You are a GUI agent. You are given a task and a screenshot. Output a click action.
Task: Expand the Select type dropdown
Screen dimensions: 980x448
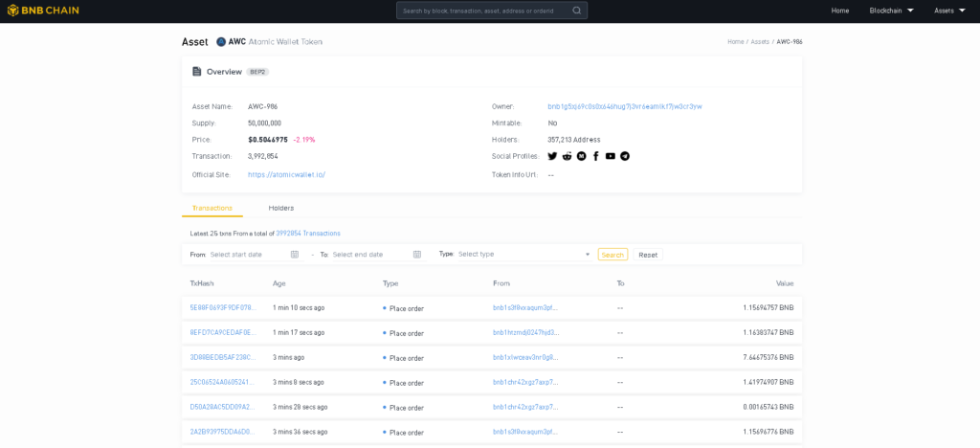(523, 255)
